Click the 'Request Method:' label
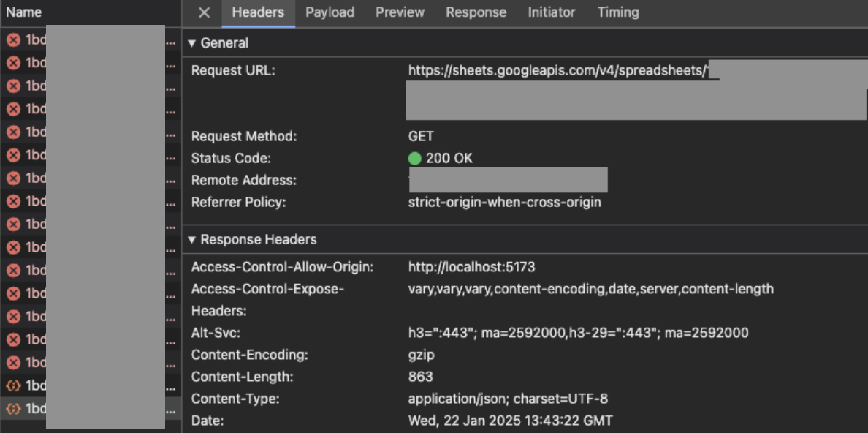 [244, 136]
